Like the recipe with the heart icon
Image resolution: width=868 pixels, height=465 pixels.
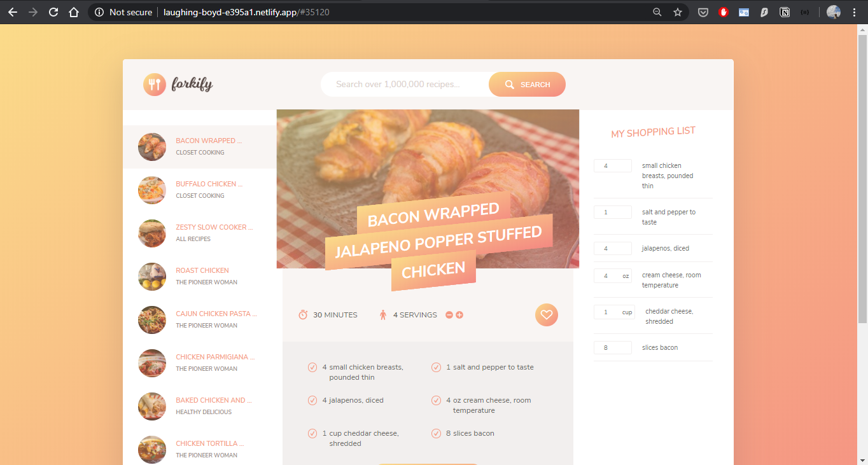point(547,315)
